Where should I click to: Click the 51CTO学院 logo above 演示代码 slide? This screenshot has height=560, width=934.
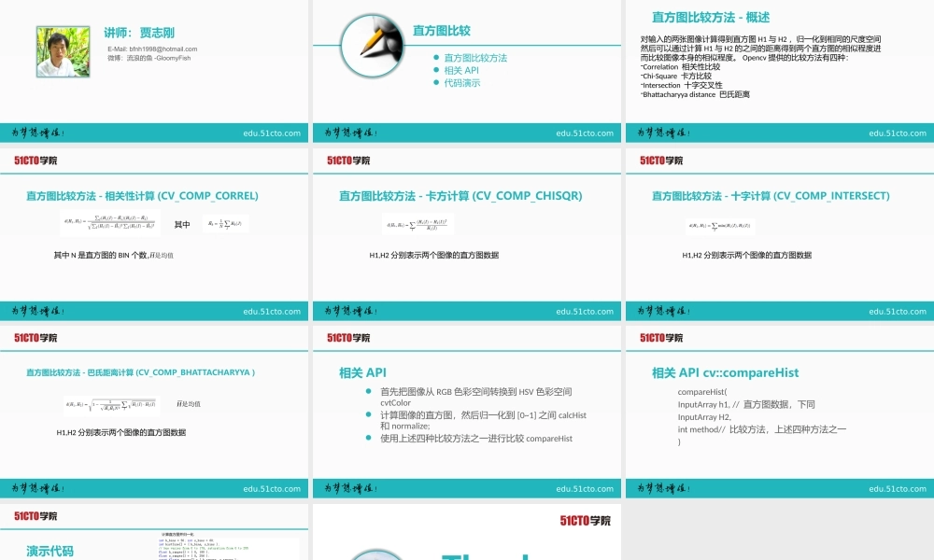[x=34, y=515]
